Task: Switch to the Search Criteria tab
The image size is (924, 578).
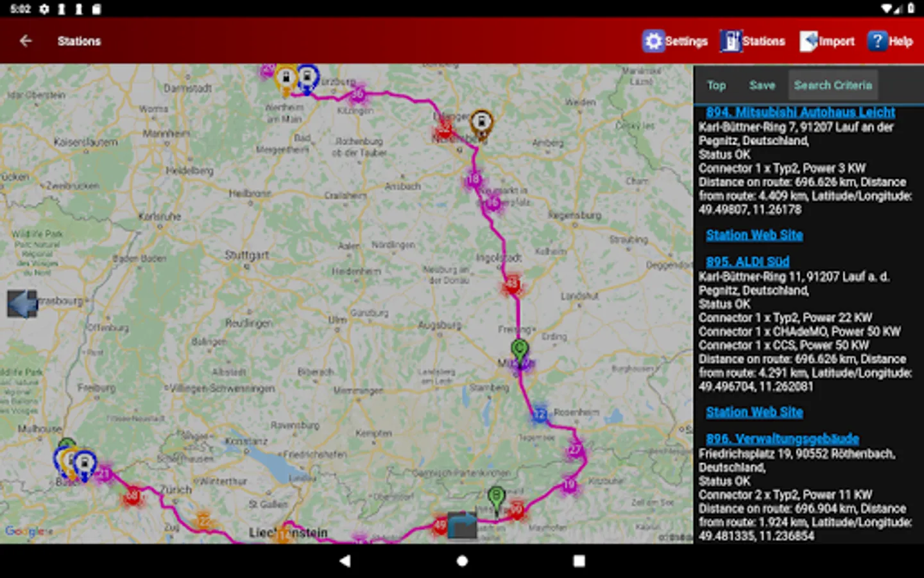Action: [x=833, y=85]
